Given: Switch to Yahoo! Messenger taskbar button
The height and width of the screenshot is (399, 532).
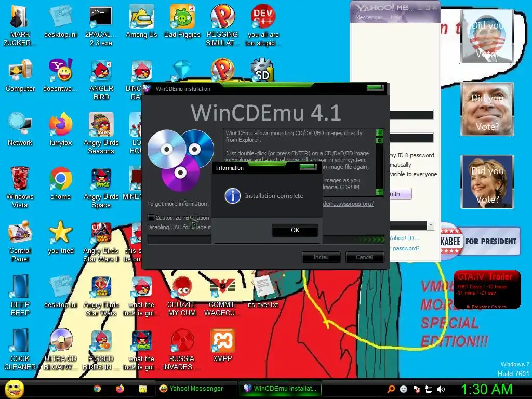Looking at the screenshot, I should pyautogui.click(x=196, y=389).
